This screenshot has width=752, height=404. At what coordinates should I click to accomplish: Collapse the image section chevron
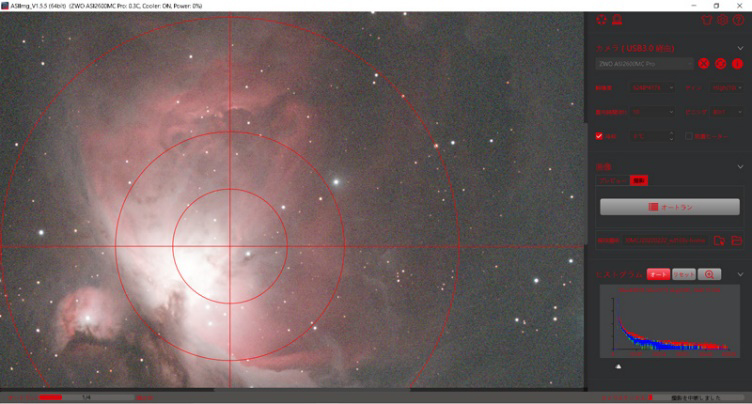(x=740, y=167)
